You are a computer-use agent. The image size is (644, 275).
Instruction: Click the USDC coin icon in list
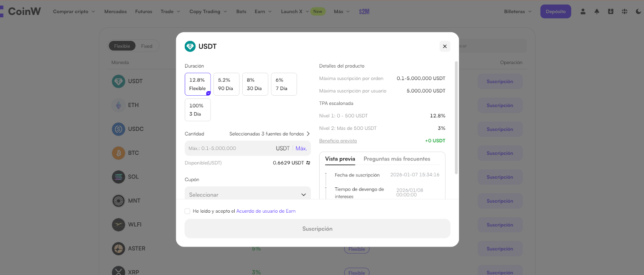click(118, 129)
